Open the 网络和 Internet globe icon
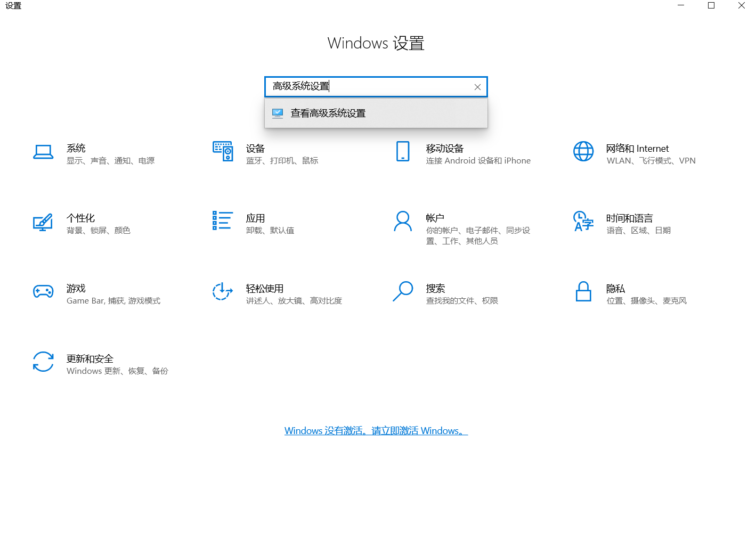Image resolution: width=756 pixels, height=548 pixels. point(583,151)
